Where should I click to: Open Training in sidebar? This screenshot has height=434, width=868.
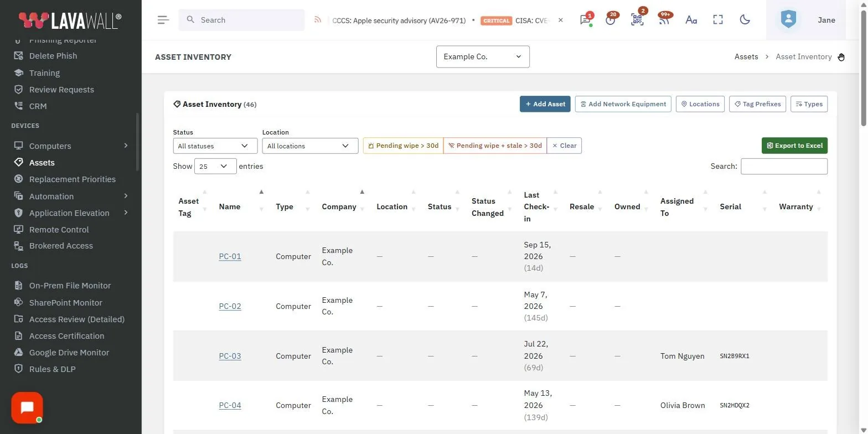pyautogui.click(x=44, y=73)
